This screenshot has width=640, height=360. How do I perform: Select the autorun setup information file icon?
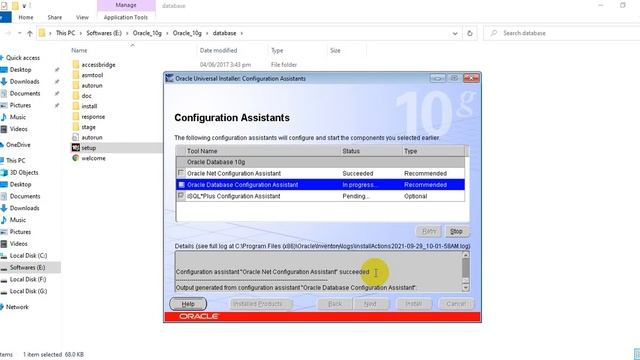(x=76, y=137)
